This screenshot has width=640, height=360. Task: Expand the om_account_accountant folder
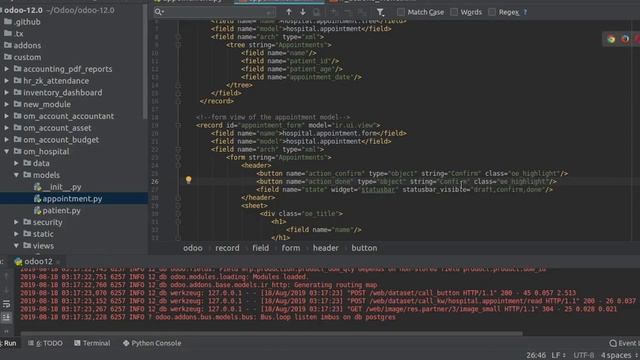coord(7,116)
